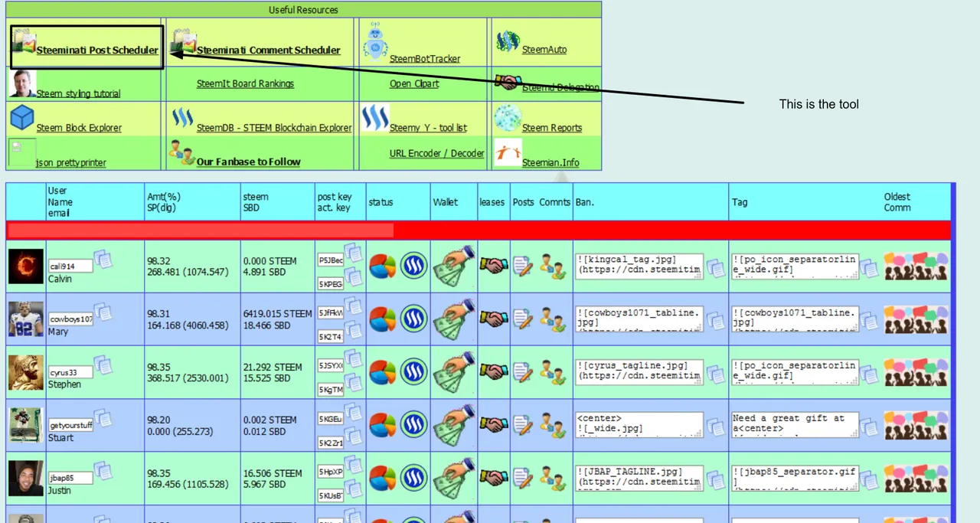
Task: Open pie chart status for Stephen
Action: [383, 371]
